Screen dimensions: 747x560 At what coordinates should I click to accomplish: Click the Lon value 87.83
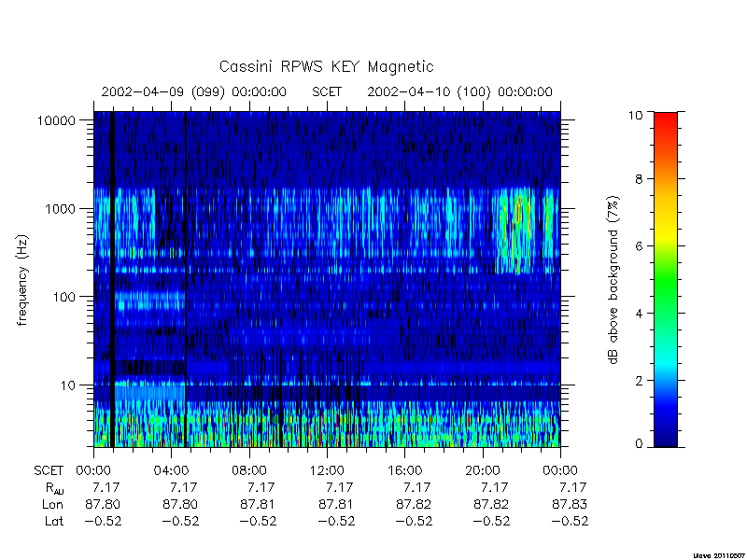pos(570,504)
